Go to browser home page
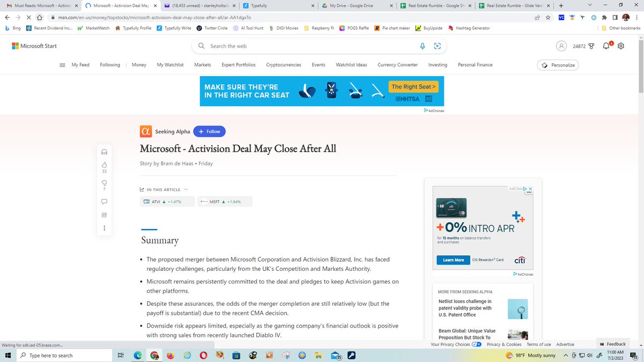The height and width of the screenshot is (362, 644). pyautogui.click(x=39, y=17)
